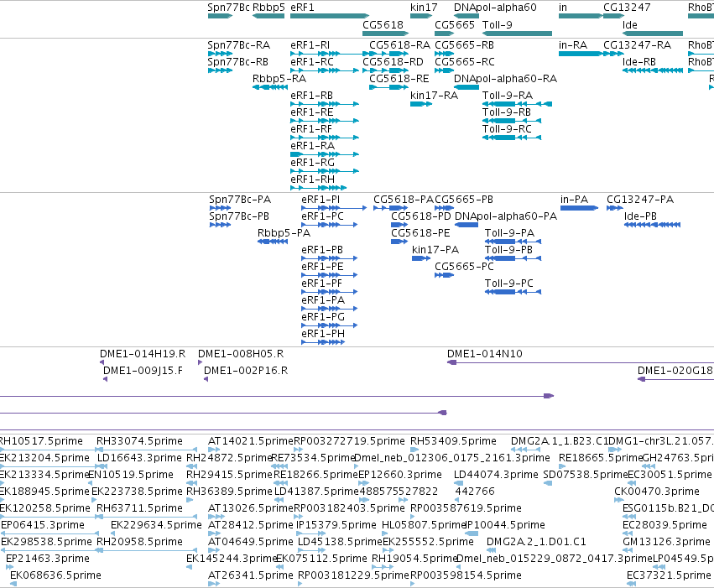Select the Spn77Bc-RA transcript label

coord(238,45)
